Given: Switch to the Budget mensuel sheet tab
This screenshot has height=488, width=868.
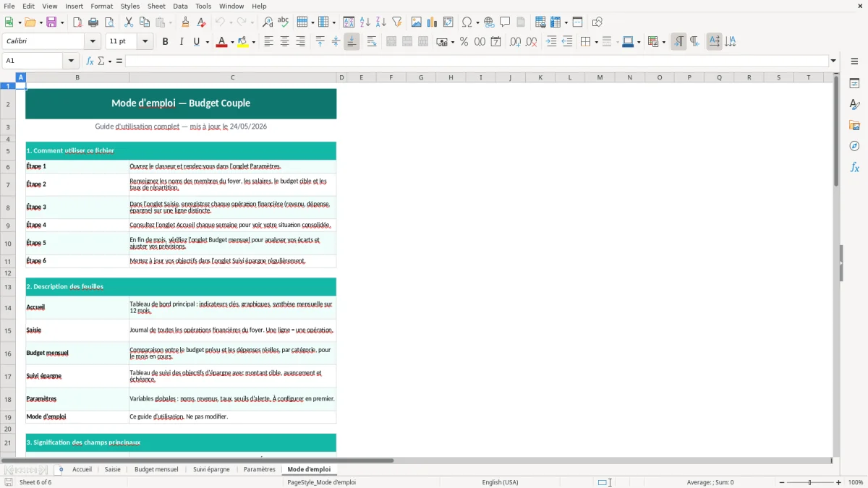Looking at the screenshot, I should pyautogui.click(x=156, y=469).
